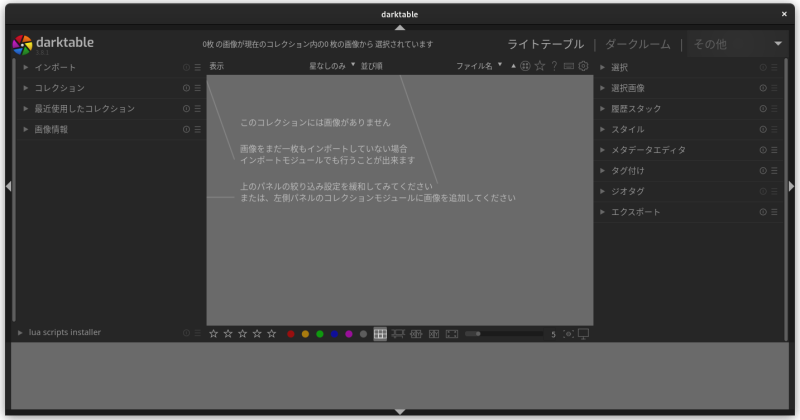Expand the インポート module

pos(56,67)
